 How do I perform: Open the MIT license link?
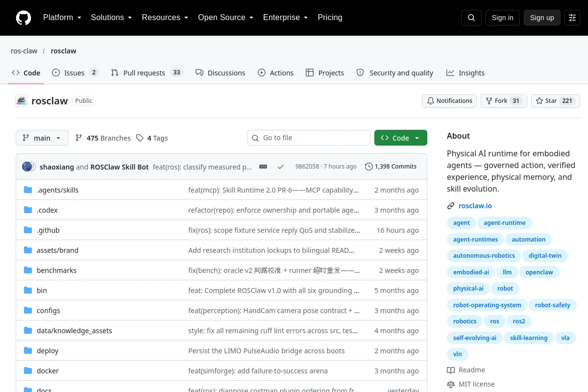coord(471,385)
